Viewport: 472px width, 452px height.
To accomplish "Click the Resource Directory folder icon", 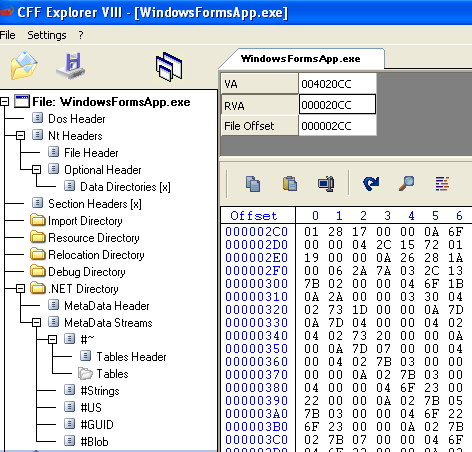I will tap(38, 237).
